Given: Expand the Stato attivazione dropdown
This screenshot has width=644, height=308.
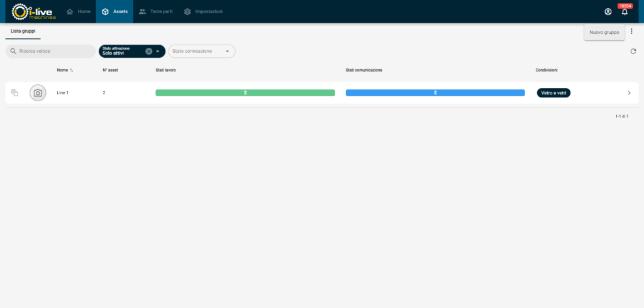Looking at the screenshot, I should click(158, 52).
